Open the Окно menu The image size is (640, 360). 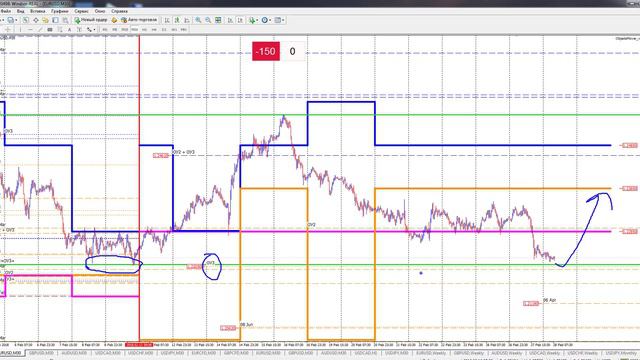(100, 11)
